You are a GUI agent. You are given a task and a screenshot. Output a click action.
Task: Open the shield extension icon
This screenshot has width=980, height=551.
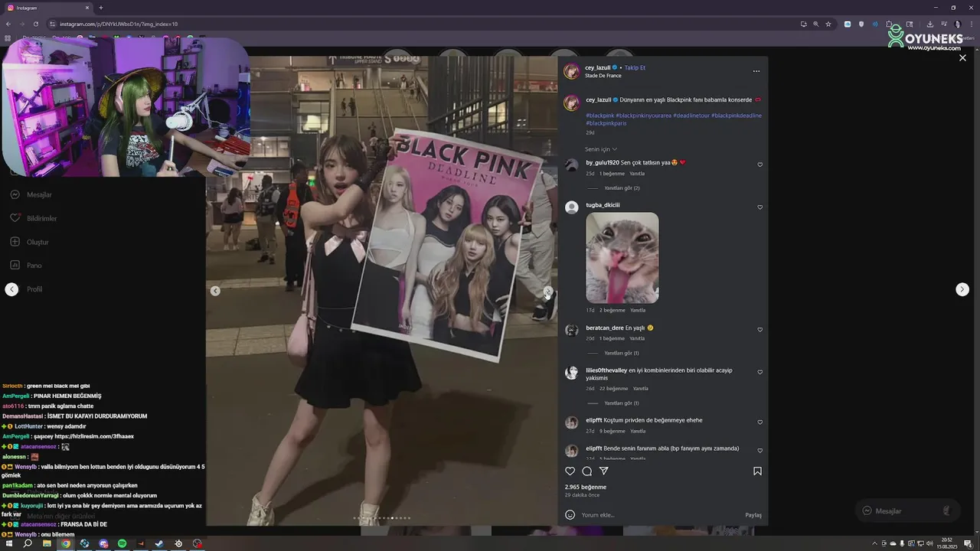(861, 24)
